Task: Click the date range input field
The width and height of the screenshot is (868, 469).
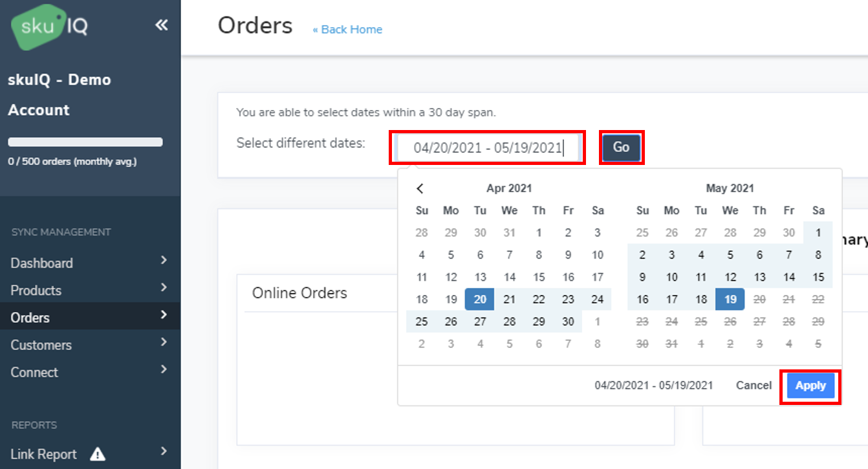Action: pos(488,148)
